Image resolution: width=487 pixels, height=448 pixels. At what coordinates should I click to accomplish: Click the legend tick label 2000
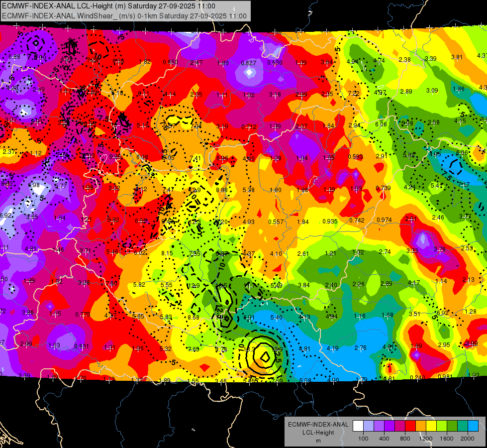[x=468, y=439]
